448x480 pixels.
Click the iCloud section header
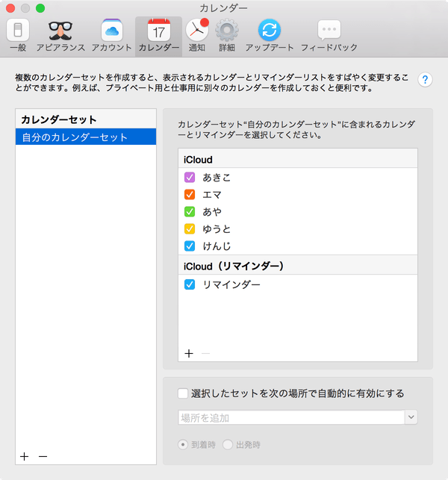[x=298, y=158]
